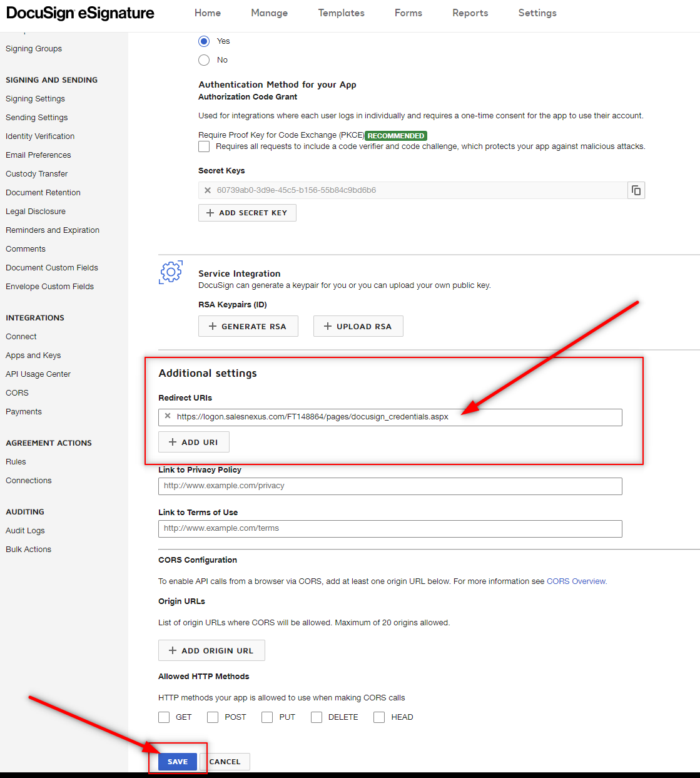
Task: Click the Add Secret Key button
Action: tap(247, 213)
